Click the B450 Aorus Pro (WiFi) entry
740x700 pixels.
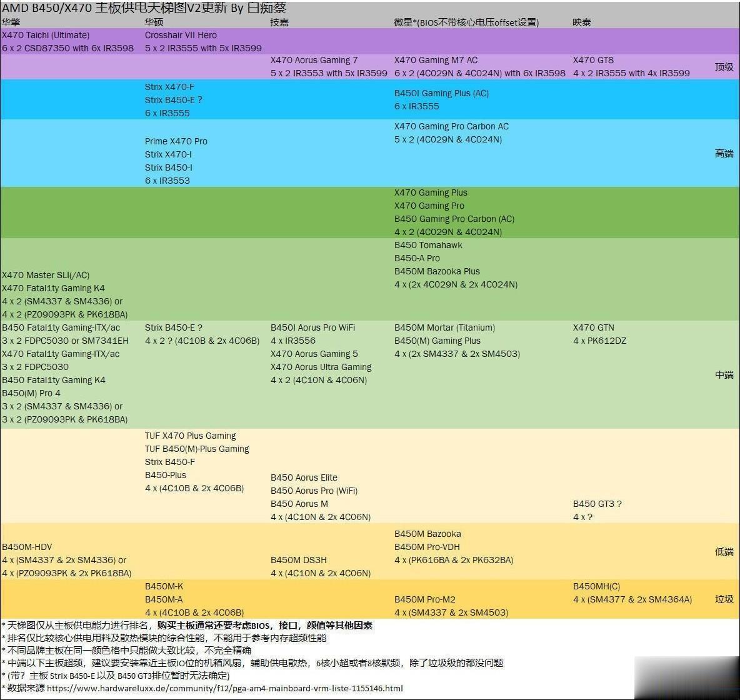point(314,491)
